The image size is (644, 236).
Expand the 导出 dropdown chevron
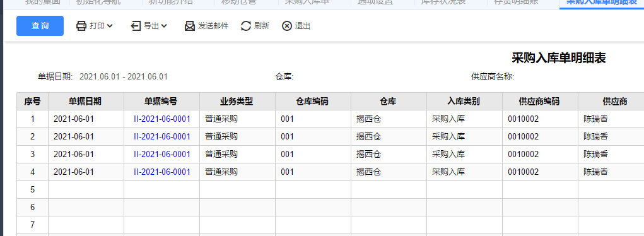[164, 26]
